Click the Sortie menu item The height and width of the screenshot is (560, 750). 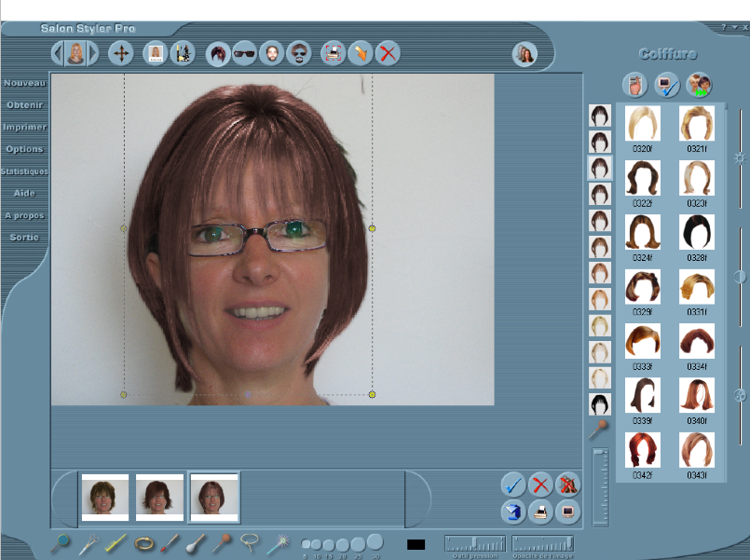[24, 238]
